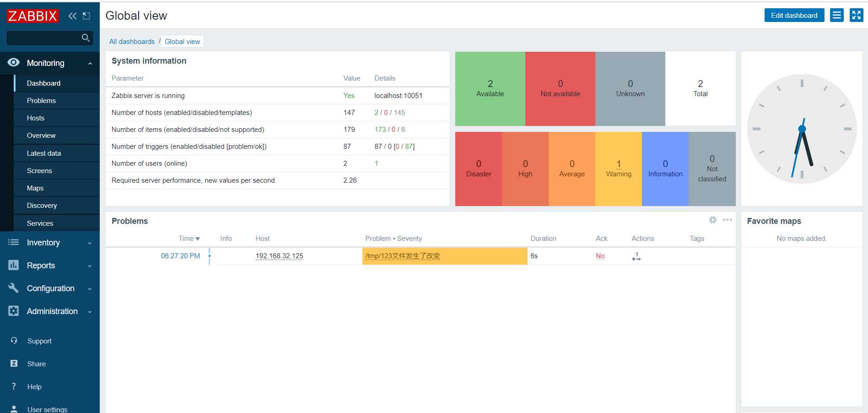Expand the Reports menu chevron
Screen dimensions: 868x413
point(90,266)
